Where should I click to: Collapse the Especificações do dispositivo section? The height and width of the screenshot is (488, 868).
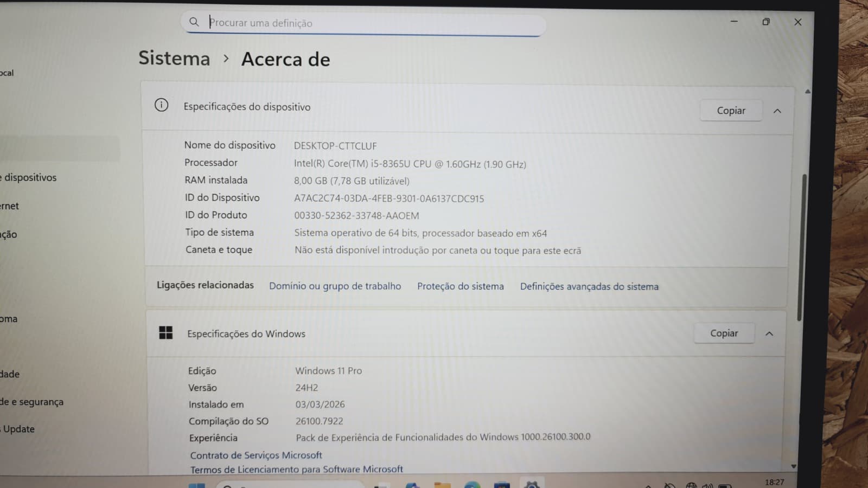coord(777,111)
